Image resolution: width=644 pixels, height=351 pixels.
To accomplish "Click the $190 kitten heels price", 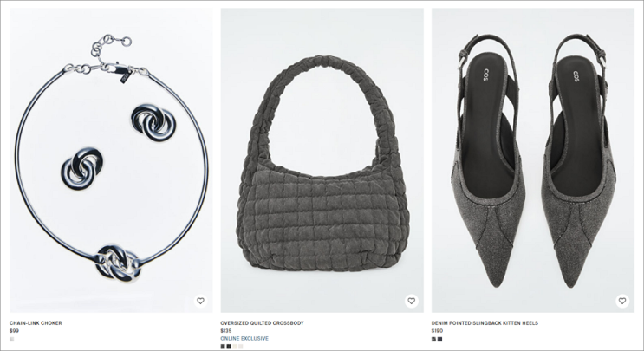I will pyautogui.click(x=437, y=331).
